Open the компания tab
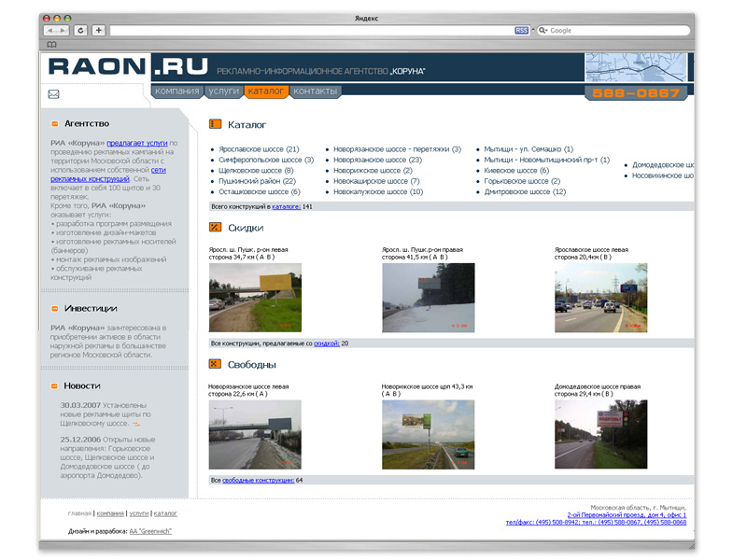Viewport: 747px width, 560px height. (x=177, y=91)
